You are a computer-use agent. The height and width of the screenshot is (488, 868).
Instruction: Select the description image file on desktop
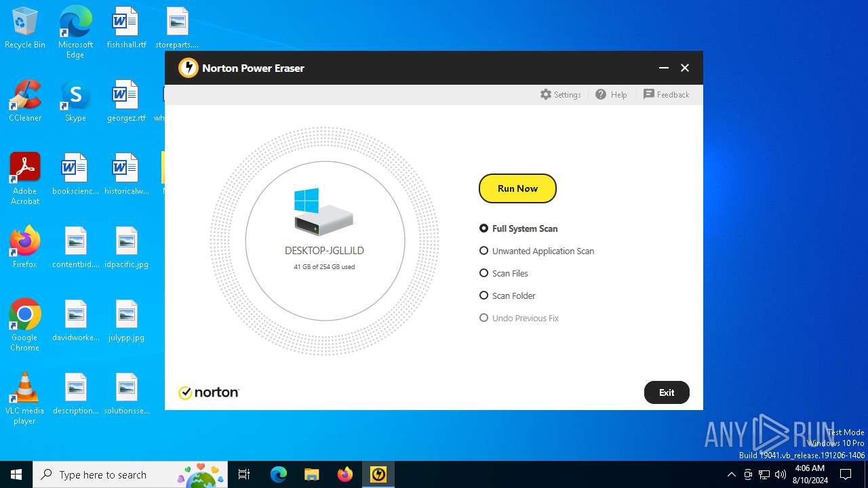pyautogui.click(x=75, y=394)
